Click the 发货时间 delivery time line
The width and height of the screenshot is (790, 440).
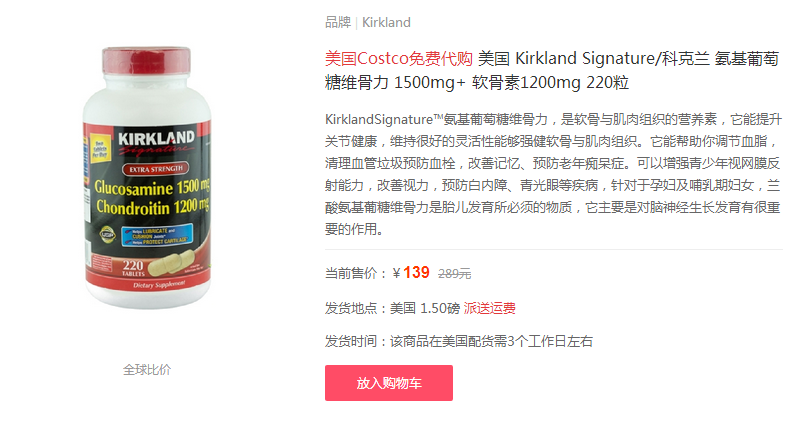pyautogui.click(x=458, y=341)
